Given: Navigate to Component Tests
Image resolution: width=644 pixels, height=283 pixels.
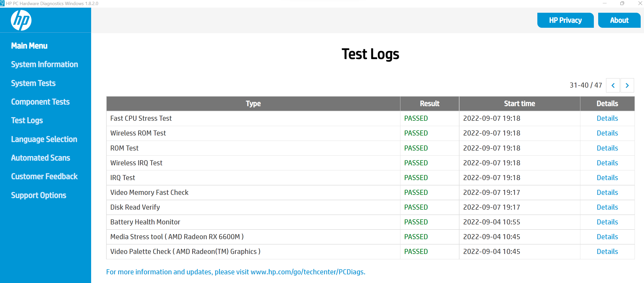Looking at the screenshot, I should [40, 102].
